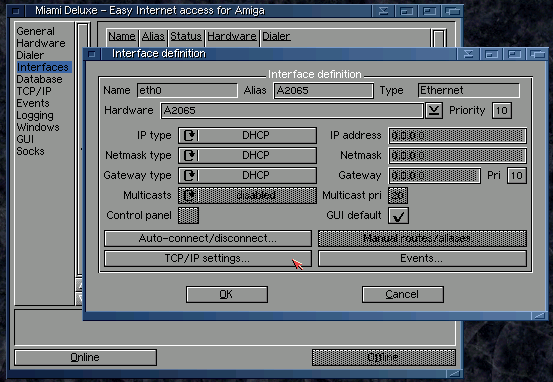Click the Netmask type cycle icon
Viewport: 553px width, 382px height.
tap(190, 156)
